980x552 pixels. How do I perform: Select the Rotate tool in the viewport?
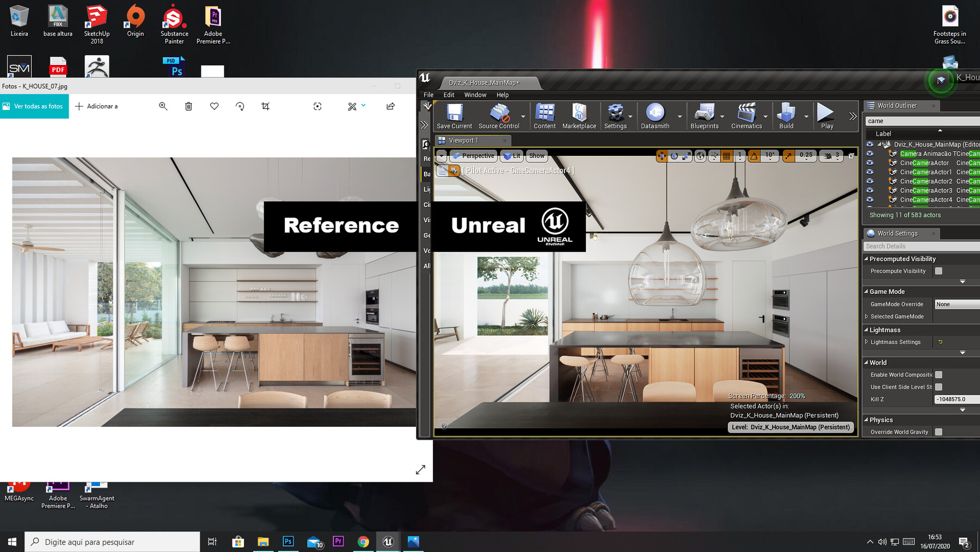[x=673, y=156]
